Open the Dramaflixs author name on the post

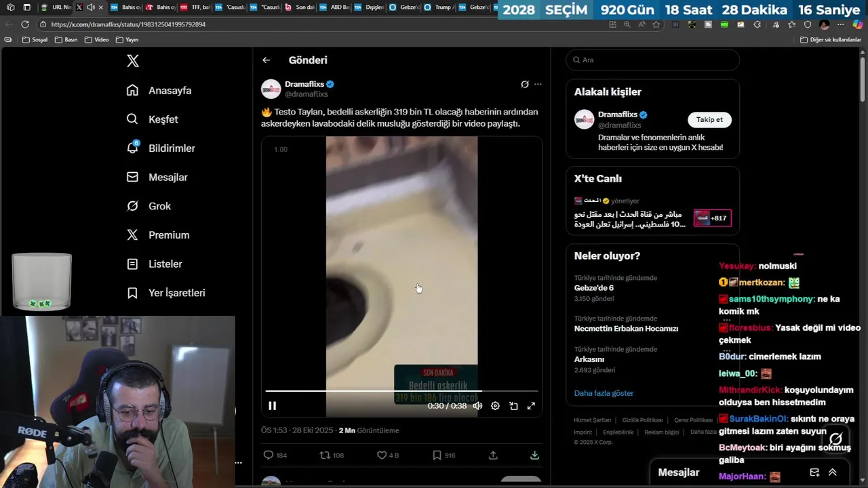304,84
